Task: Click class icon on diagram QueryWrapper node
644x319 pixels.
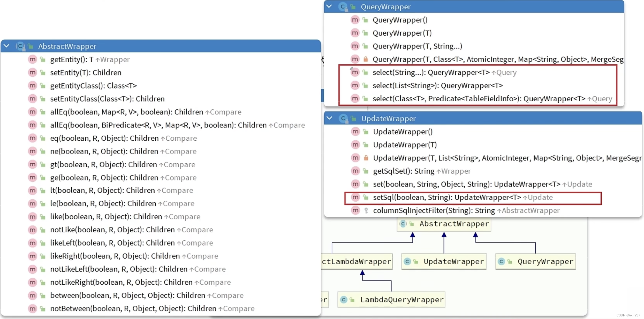Action: tap(502, 262)
